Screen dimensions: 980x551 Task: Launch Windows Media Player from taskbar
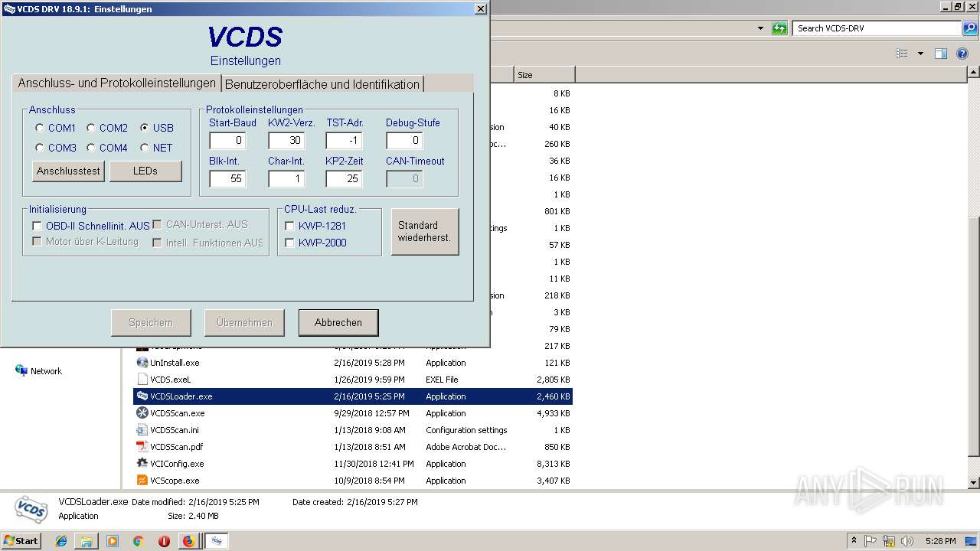pyautogui.click(x=113, y=541)
